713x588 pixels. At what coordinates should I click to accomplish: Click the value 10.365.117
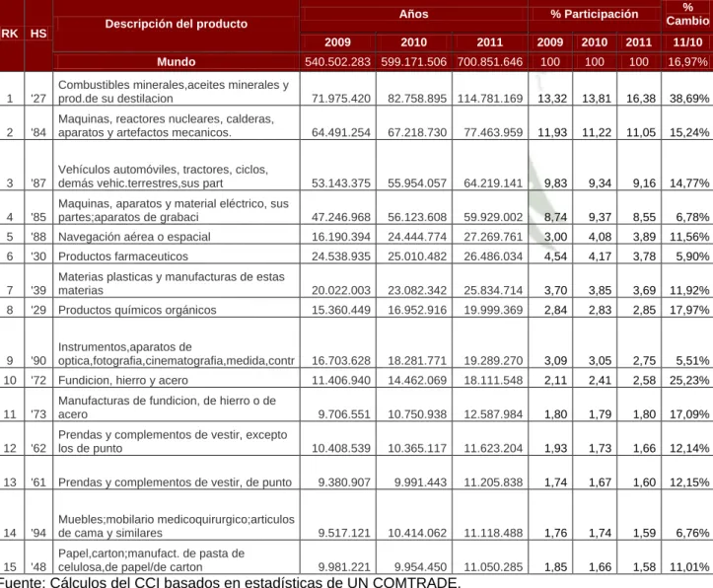417,448
